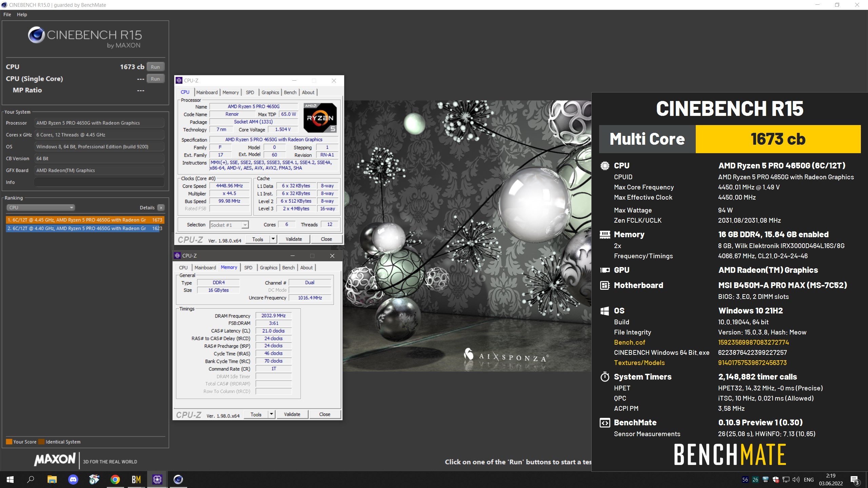Click the Cinebench R15 logo icon
The width and height of the screenshot is (868, 488).
[36, 35]
